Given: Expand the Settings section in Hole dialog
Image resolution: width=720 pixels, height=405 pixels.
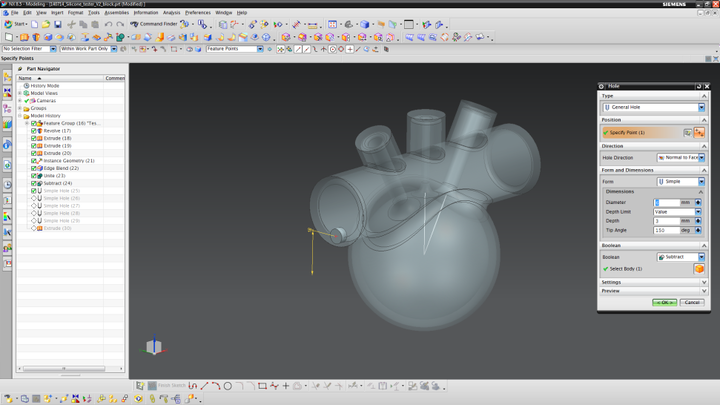Looking at the screenshot, I should (653, 282).
